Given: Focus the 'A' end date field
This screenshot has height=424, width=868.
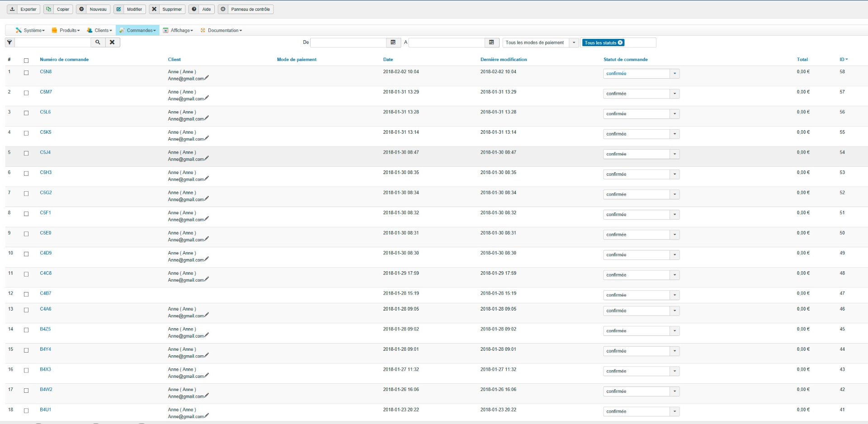Looking at the screenshot, I should coord(447,42).
